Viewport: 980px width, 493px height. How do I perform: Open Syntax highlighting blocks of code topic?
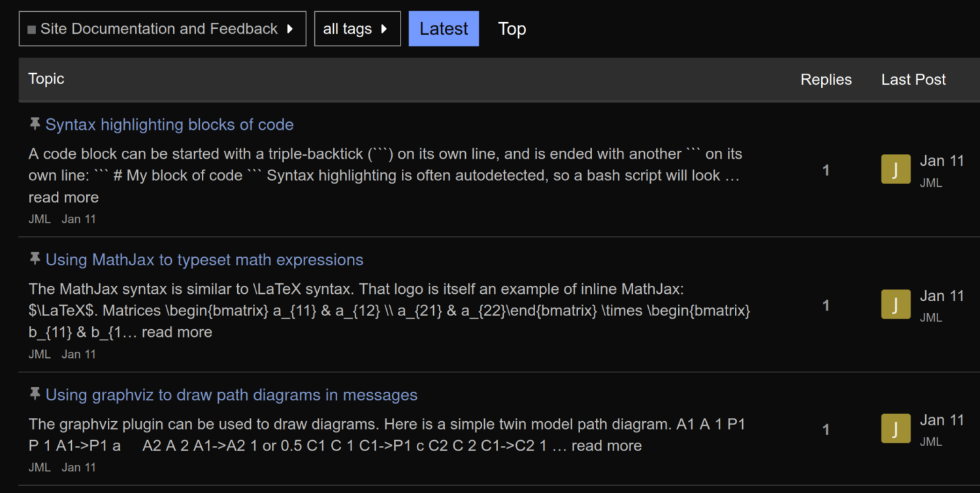pos(169,125)
